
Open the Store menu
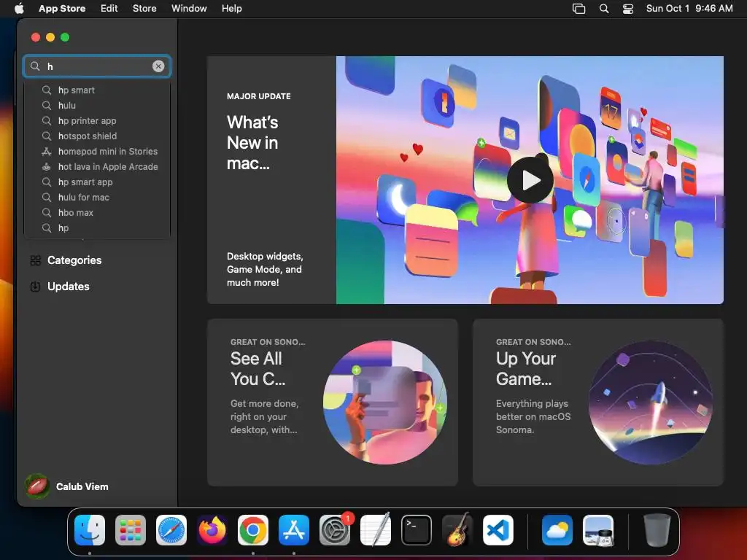pos(144,8)
